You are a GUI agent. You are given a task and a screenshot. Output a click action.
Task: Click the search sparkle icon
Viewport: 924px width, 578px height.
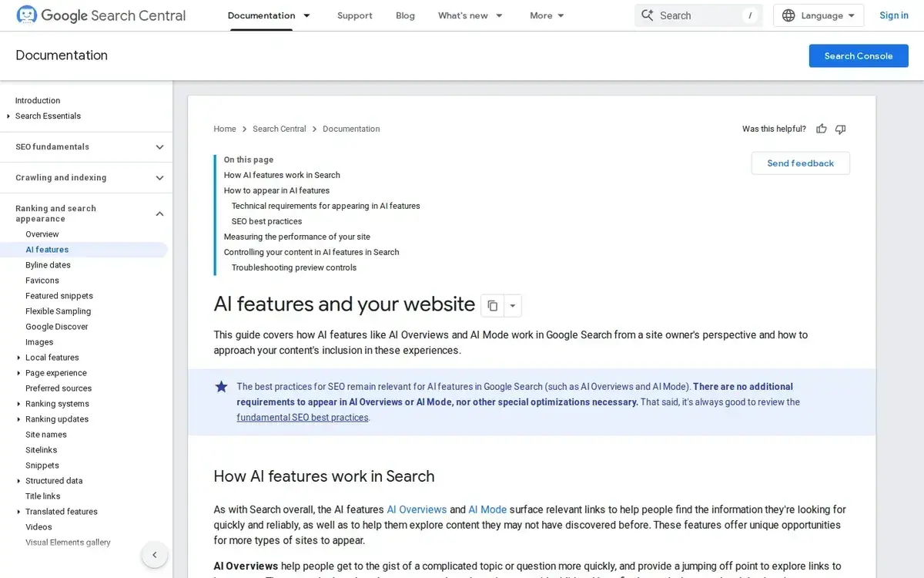click(647, 15)
